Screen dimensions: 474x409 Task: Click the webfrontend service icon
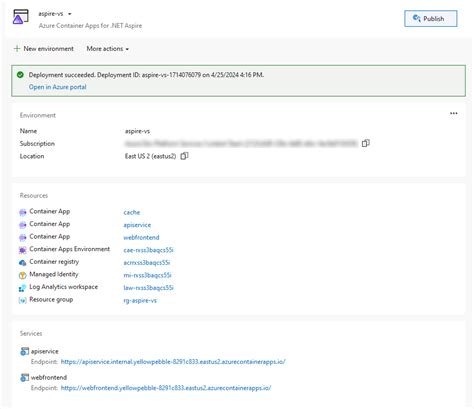click(25, 377)
